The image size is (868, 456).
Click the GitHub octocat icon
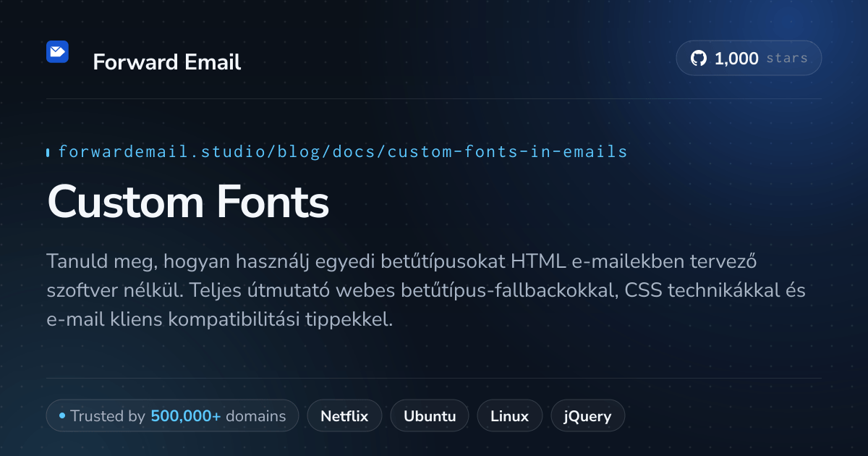pyautogui.click(x=699, y=59)
